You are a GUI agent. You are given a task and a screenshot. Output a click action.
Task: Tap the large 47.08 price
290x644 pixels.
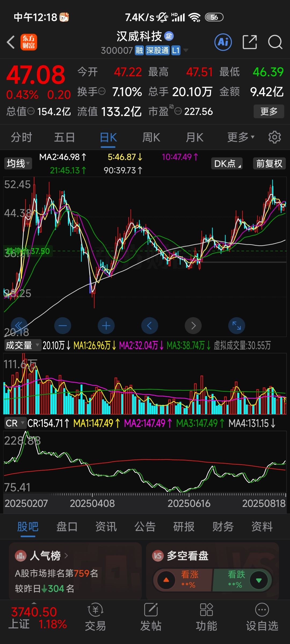click(x=36, y=75)
